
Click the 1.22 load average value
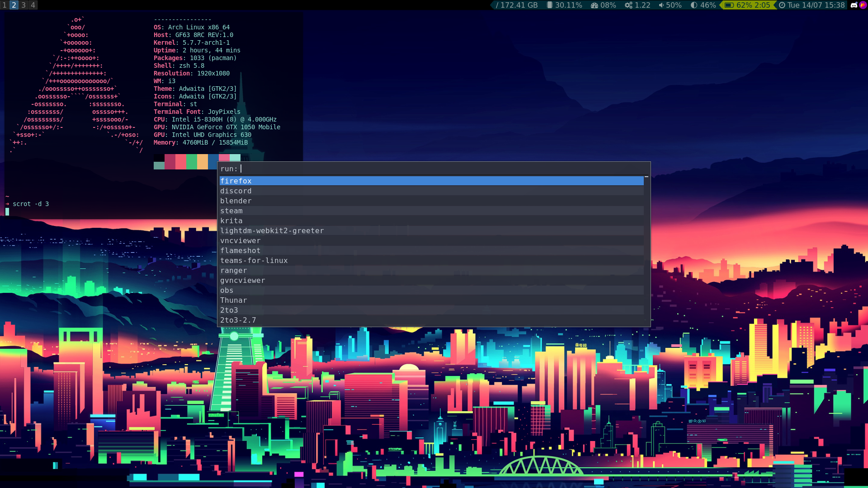[642, 5]
